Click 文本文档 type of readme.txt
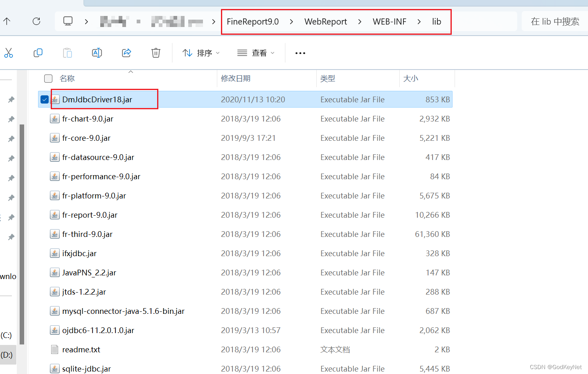This screenshot has height=374, width=588. [x=335, y=349]
